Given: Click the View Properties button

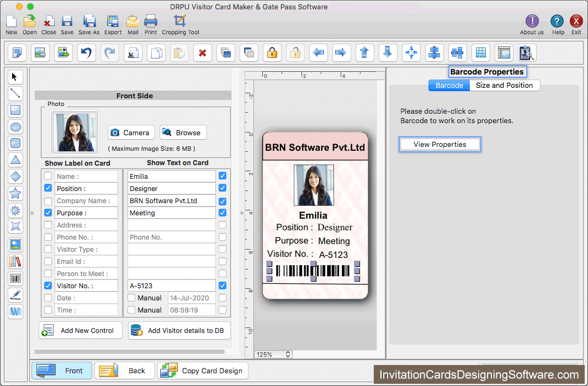Looking at the screenshot, I should pyautogui.click(x=440, y=145).
